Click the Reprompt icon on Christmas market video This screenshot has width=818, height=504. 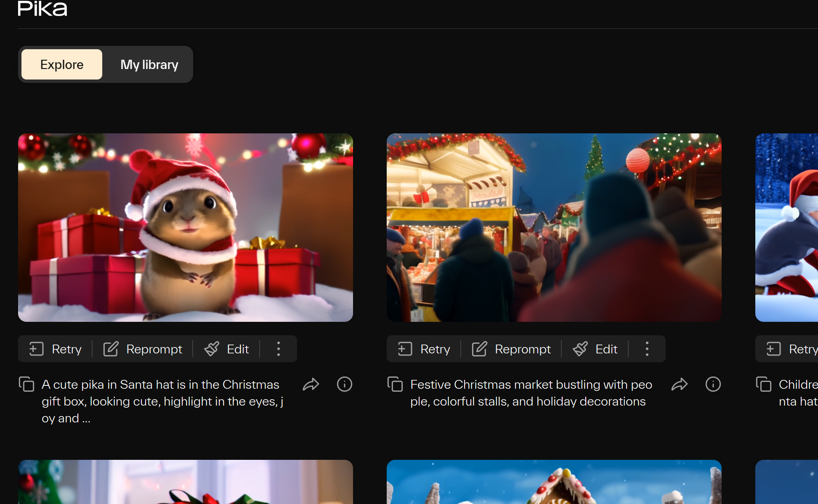480,349
